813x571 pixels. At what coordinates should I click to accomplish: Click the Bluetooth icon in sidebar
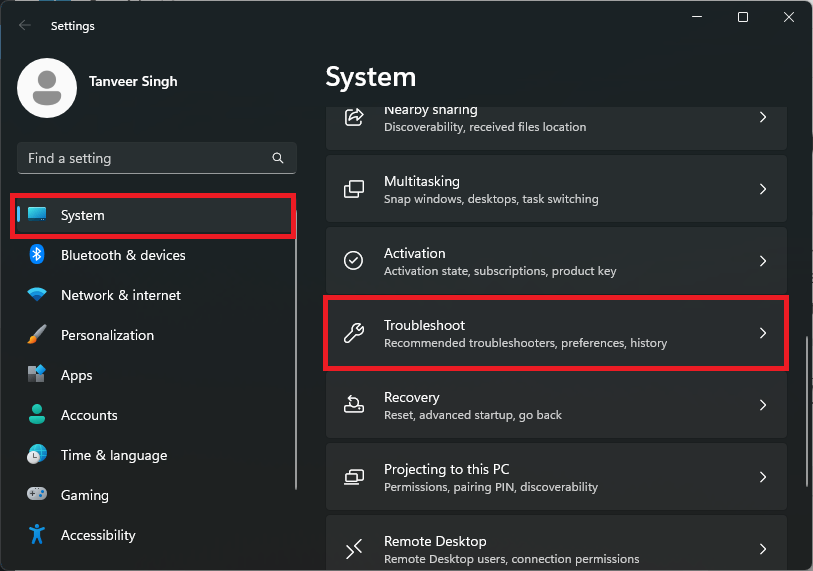point(37,254)
